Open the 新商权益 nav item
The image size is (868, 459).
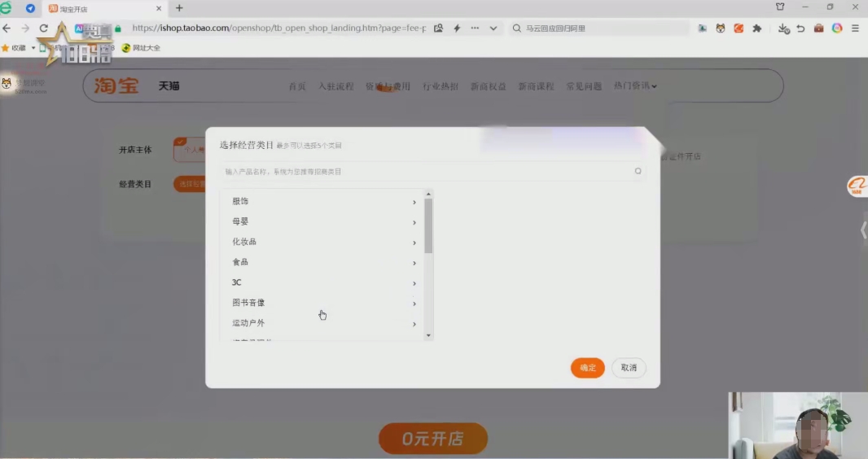coord(489,86)
